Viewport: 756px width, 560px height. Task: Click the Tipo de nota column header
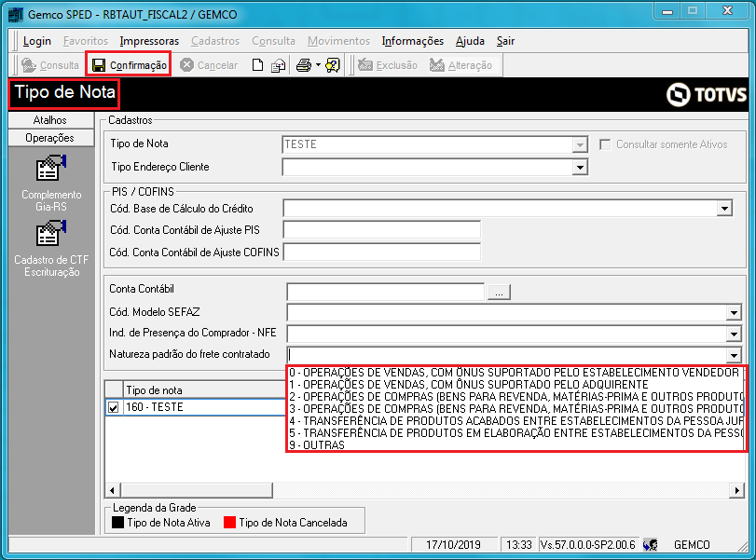pos(205,389)
